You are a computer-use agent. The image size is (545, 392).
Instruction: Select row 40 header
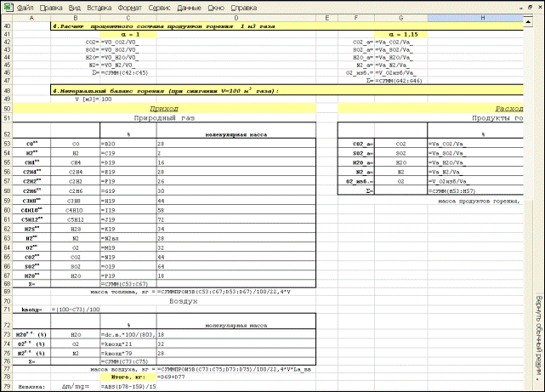(7, 26)
